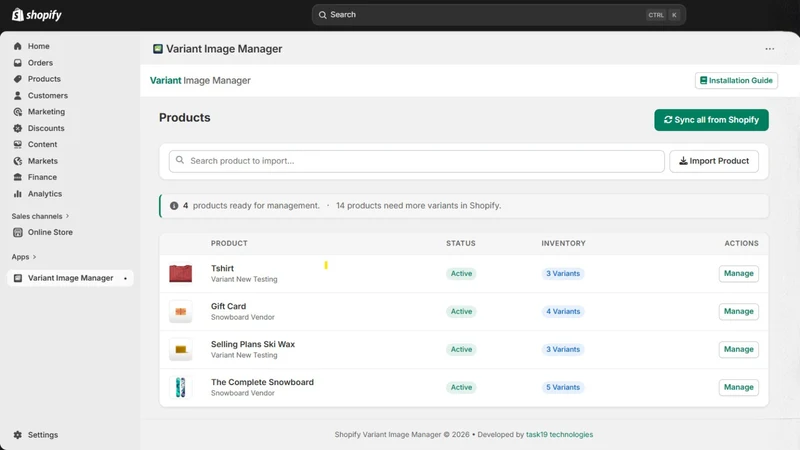Click the 3 Variants badge for Tshirt
The image size is (800, 450).
click(563, 273)
